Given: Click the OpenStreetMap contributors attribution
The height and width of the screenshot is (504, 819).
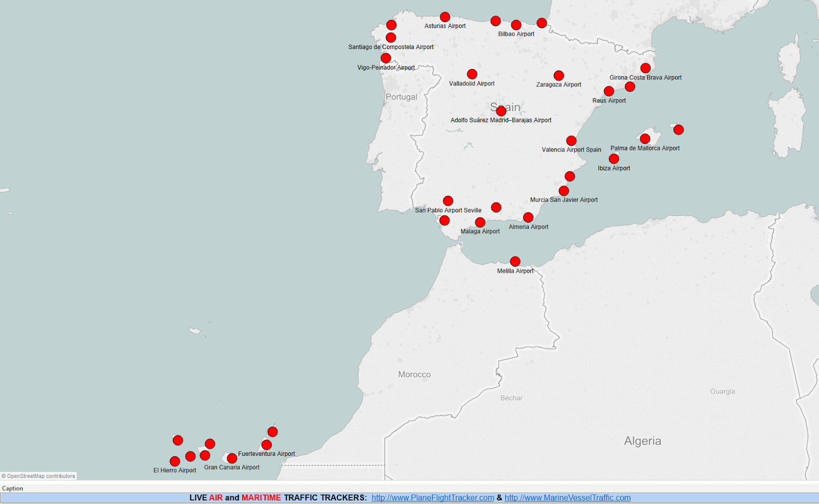Looking at the screenshot, I should pyautogui.click(x=39, y=476).
